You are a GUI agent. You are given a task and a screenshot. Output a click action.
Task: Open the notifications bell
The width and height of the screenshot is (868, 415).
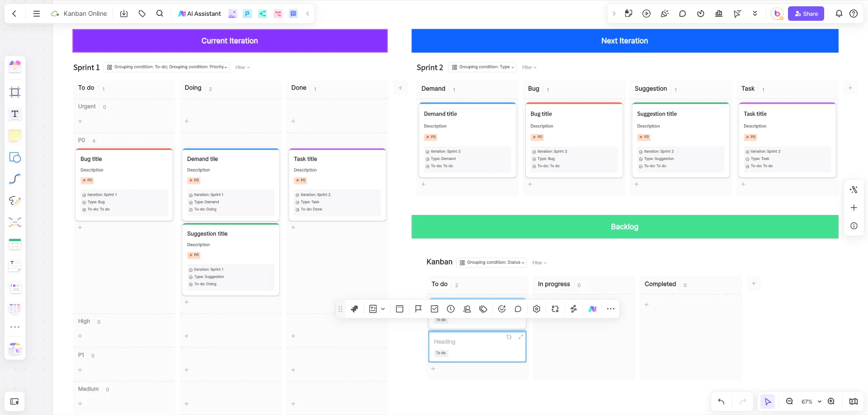[839, 14]
